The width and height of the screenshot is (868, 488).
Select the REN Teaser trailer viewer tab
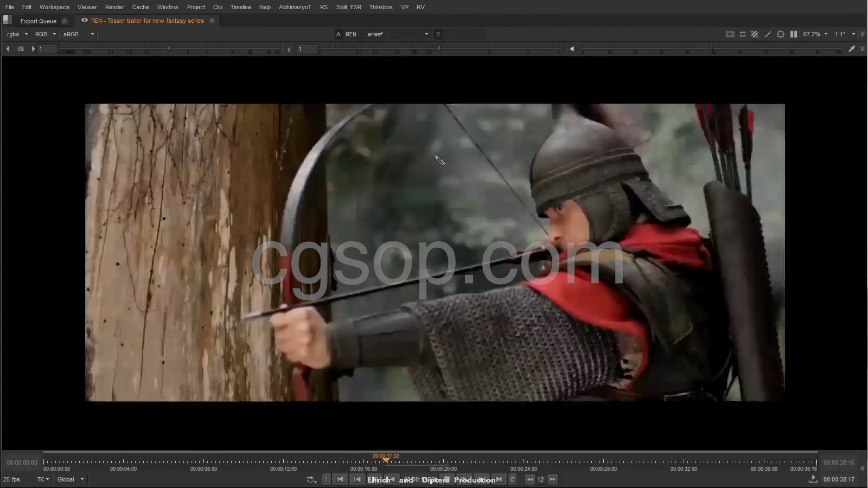point(148,21)
